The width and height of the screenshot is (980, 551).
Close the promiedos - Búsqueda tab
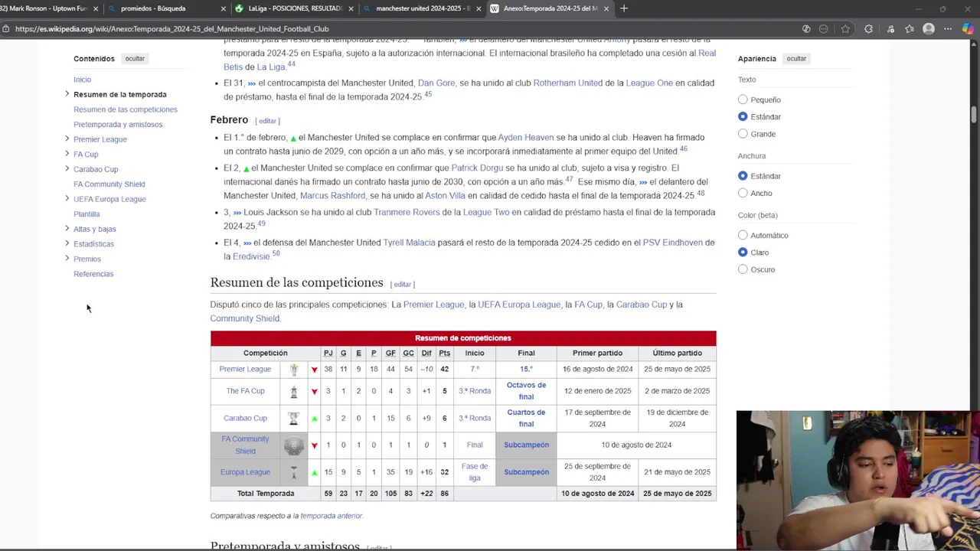tap(224, 9)
